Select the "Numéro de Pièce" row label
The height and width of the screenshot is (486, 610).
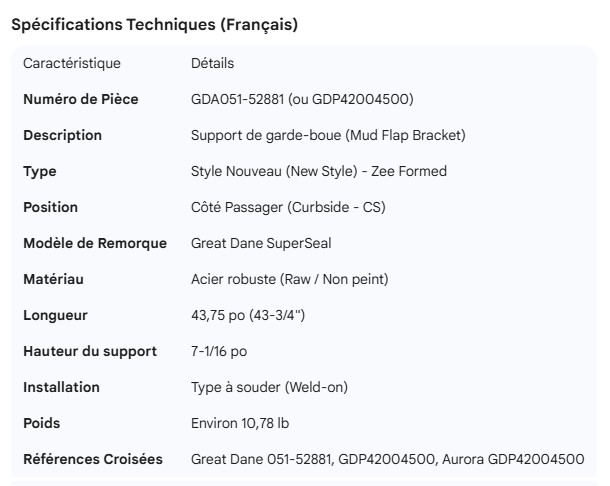coord(80,99)
